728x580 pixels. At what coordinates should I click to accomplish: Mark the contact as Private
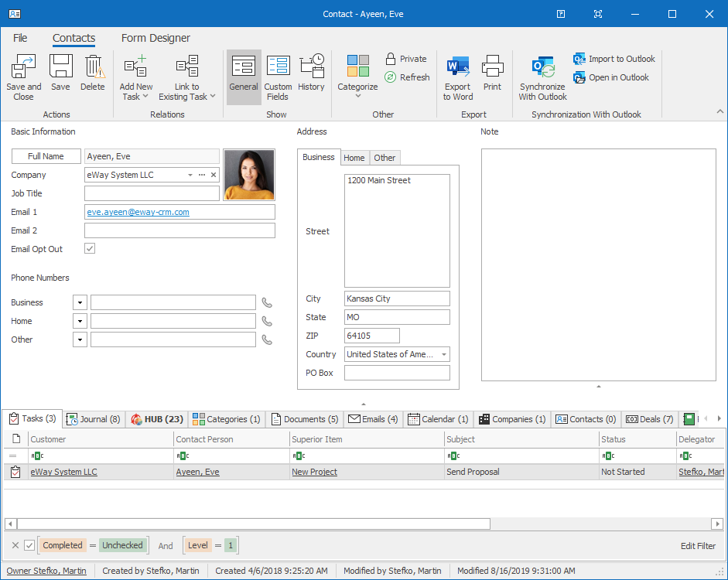[x=406, y=58]
